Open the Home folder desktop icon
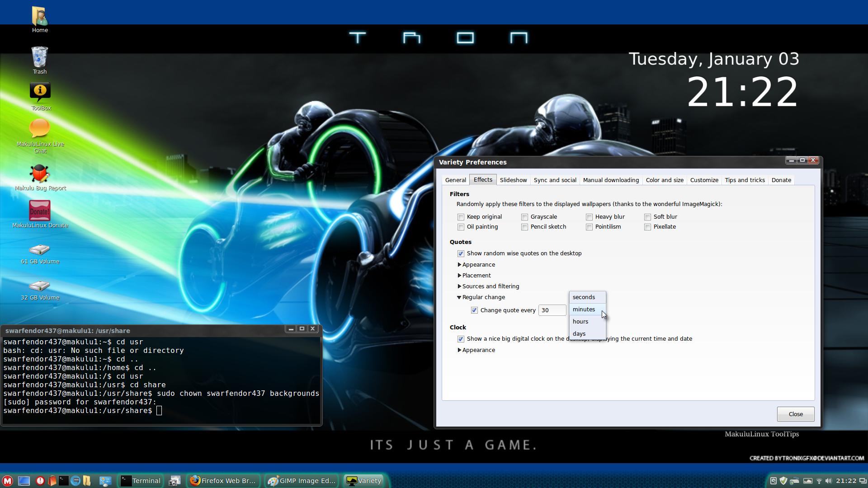The height and width of the screenshot is (488, 868). click(x=40, y=20)
